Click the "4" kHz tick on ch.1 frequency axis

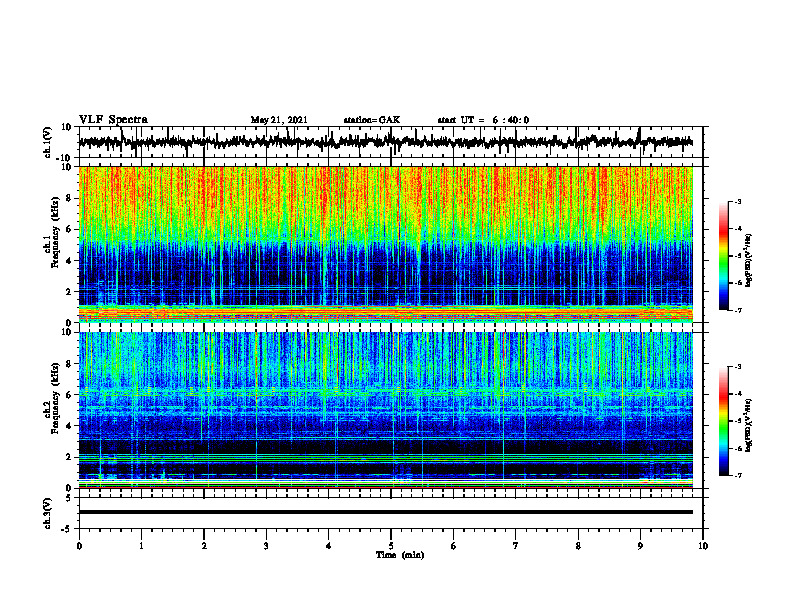69,261
